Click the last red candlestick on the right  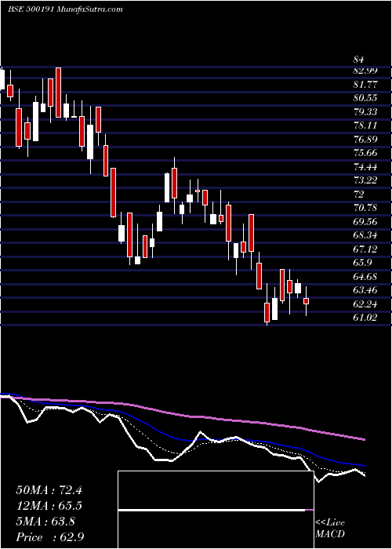(307, 301)
